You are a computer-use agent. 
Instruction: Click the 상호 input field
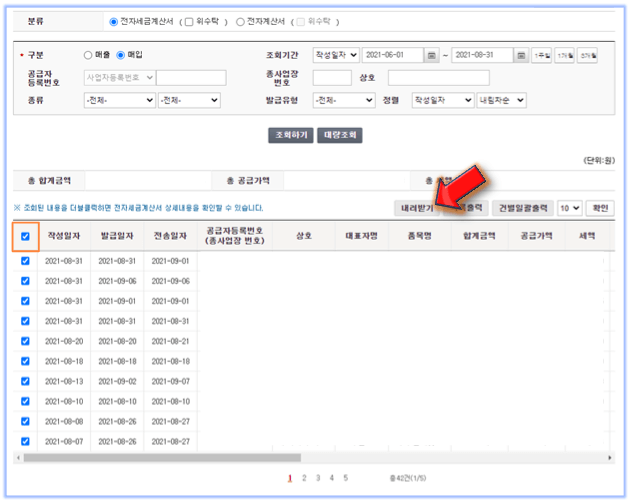tap(439, 78)
